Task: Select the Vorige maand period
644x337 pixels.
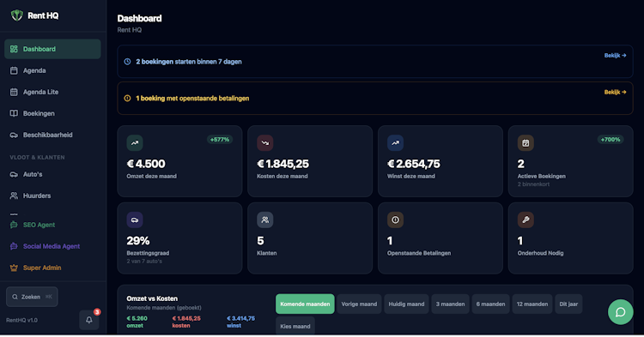Action: coord(359,304)
